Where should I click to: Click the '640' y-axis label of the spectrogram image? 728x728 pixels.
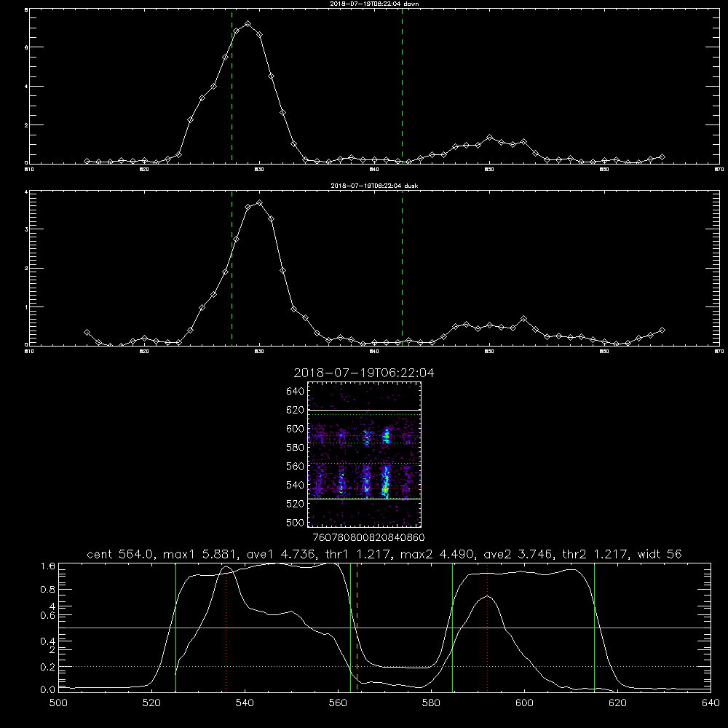(x=296, y=392)
